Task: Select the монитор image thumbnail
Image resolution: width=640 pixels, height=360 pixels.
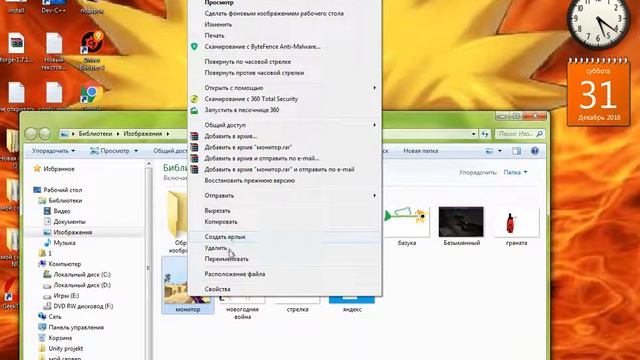Action: [x=188, y=286]
